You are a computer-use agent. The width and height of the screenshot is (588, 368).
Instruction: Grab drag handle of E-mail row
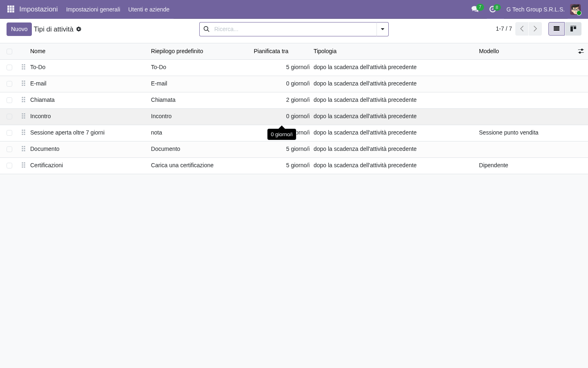coord(23,83)
